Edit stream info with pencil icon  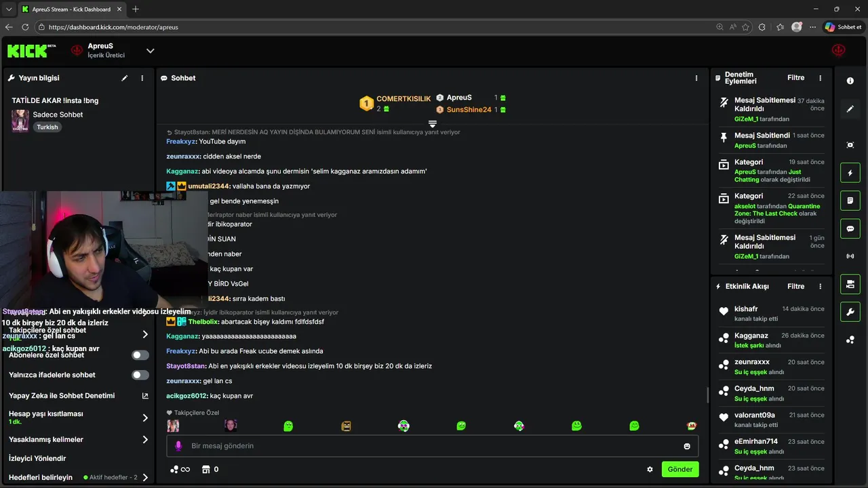(x=125, y=78)
